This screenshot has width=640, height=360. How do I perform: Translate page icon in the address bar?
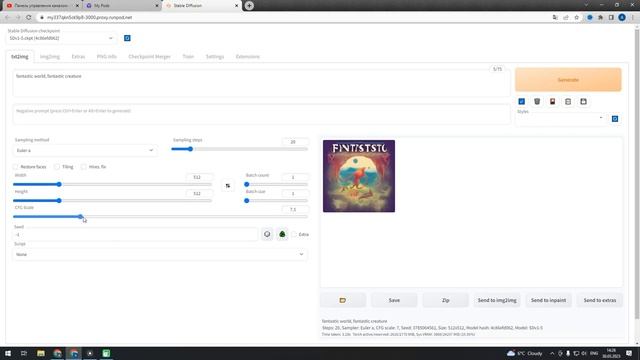pyautogui.click(x=555, y=18)
